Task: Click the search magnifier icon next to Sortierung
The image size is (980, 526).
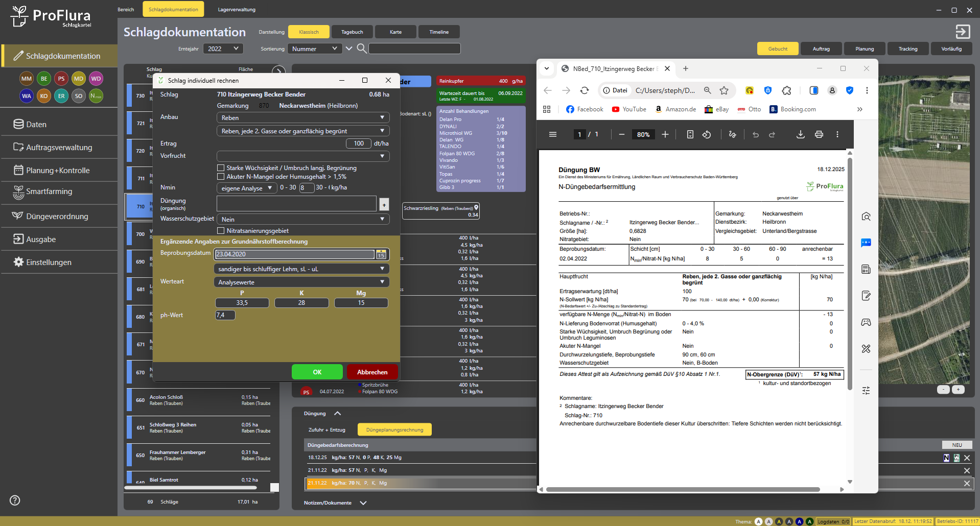Action: click(361, 49)
